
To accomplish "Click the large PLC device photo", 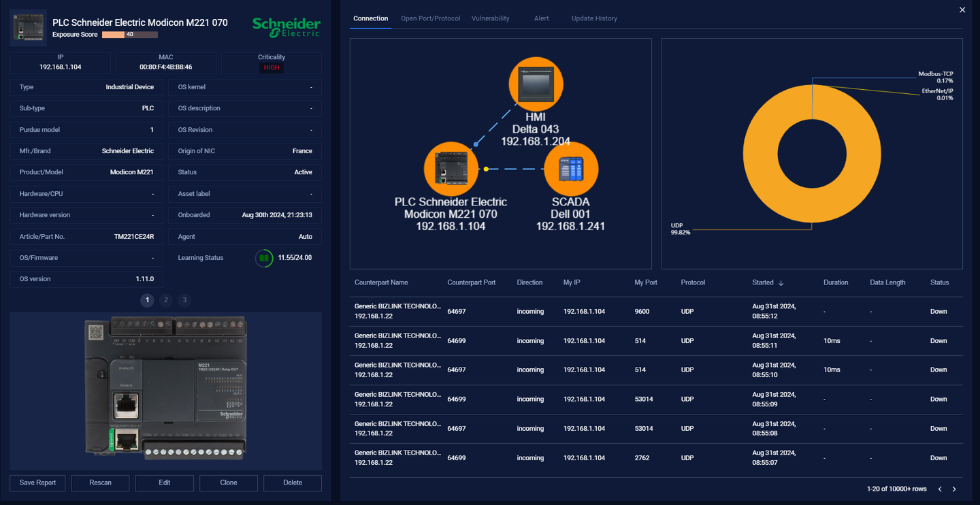I will click(165, 388).
